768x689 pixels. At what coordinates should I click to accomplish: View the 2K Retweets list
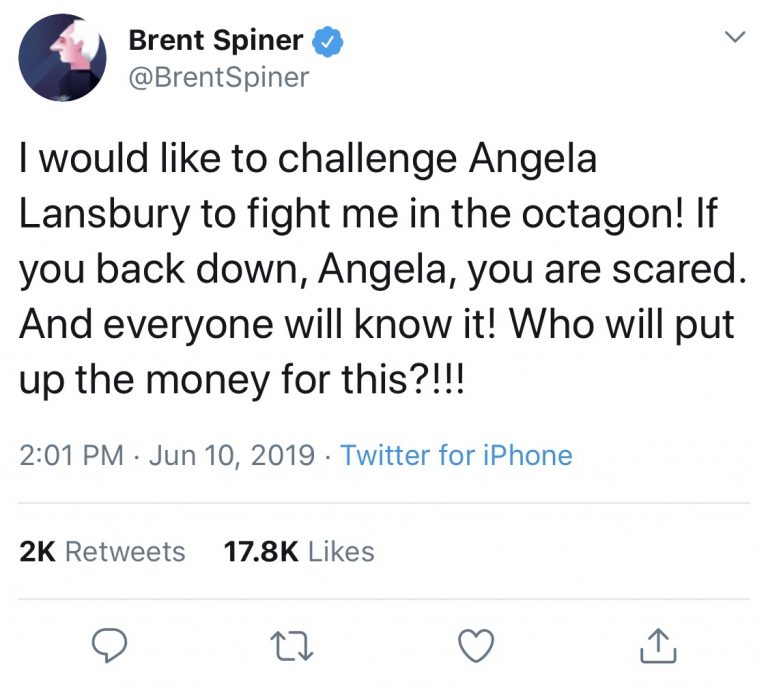103,551
